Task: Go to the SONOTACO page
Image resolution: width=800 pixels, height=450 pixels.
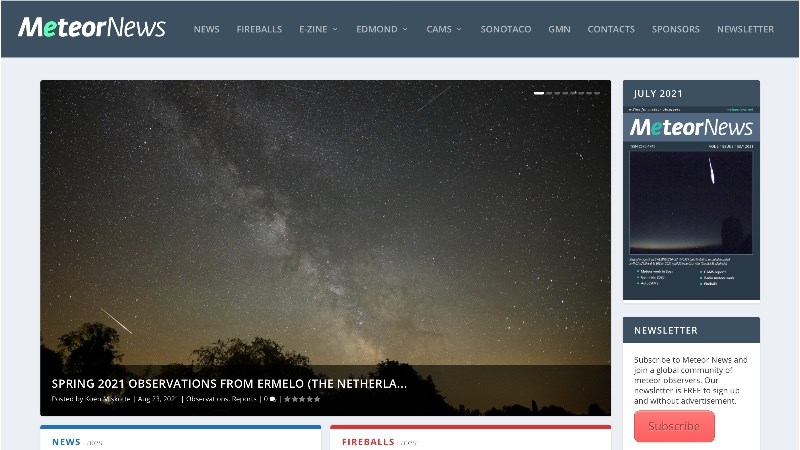Action: (506, 29)
